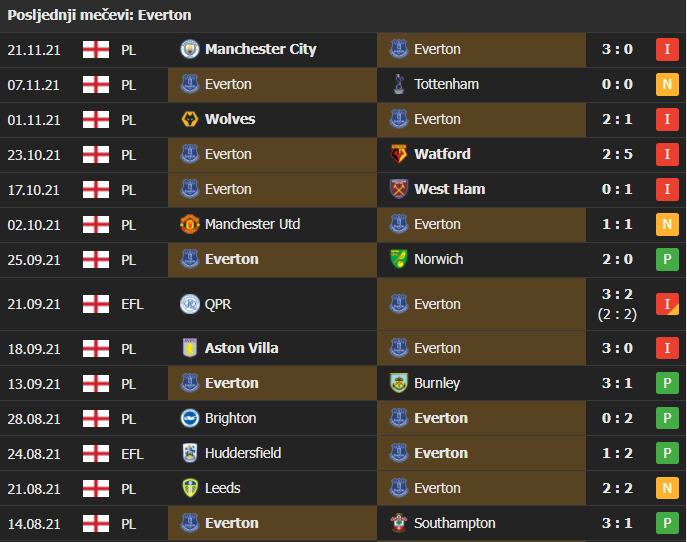Screen dimensions: 687x542
Task: Click the Watford club crest icon
Action: coord(399,154)
